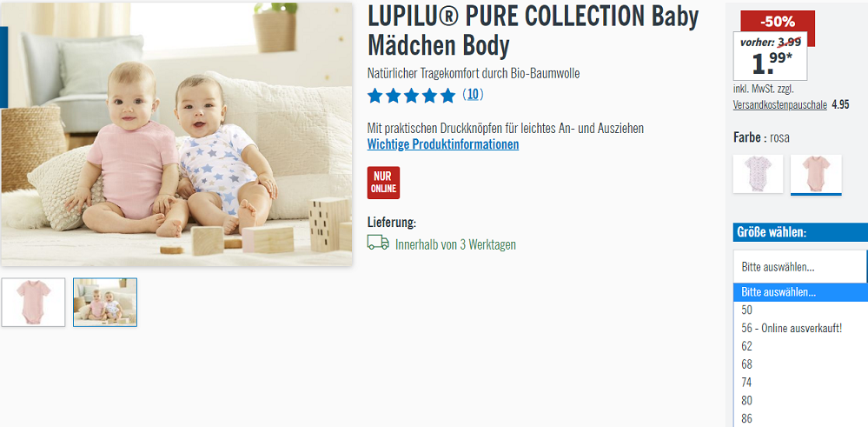Open the Wichtige Produktinformationen link
Viewport: 868px width, 427px height.
point(443,144)
